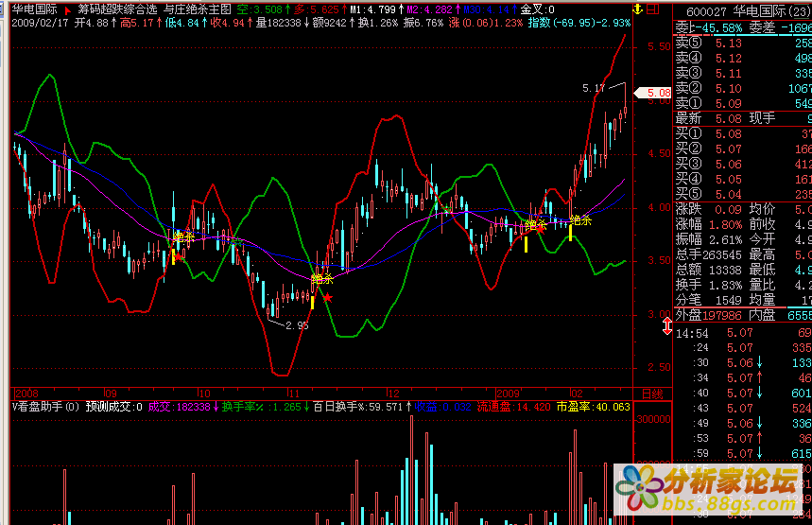Image resolution: width=812 pixels, height=525 pixels.
Task: Click the 最新 5.08 latest price row
Action: [709, 118]
